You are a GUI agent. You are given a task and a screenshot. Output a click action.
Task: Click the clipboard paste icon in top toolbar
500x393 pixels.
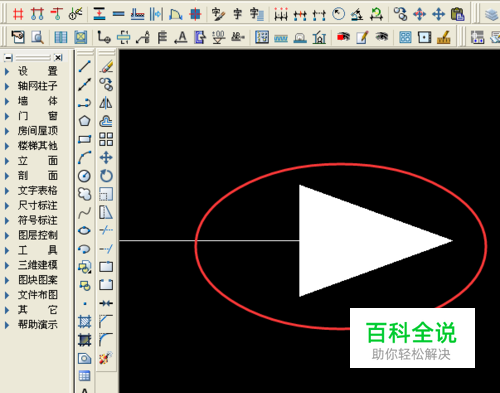pos(458,14)
